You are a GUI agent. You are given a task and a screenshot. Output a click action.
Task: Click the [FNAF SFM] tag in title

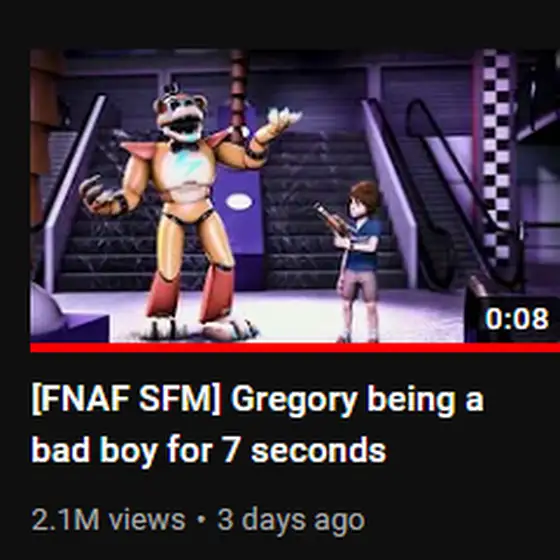126,399
